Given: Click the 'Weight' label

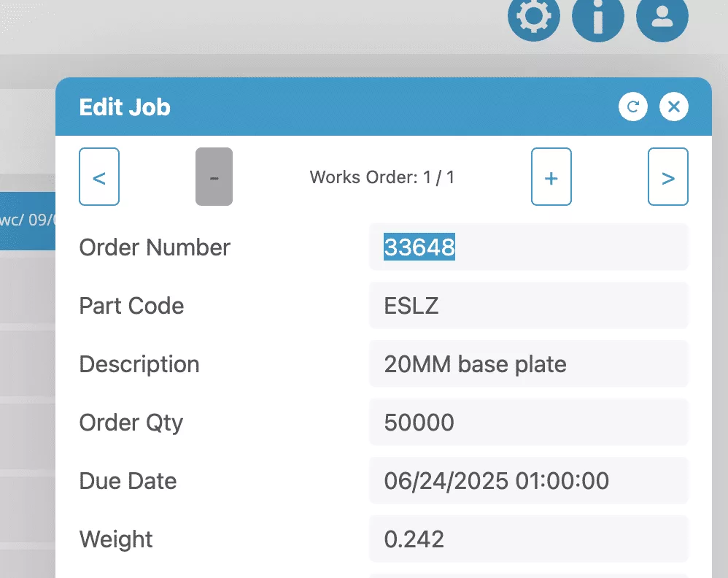Looking at the screenshot, I should pos(115,540).
